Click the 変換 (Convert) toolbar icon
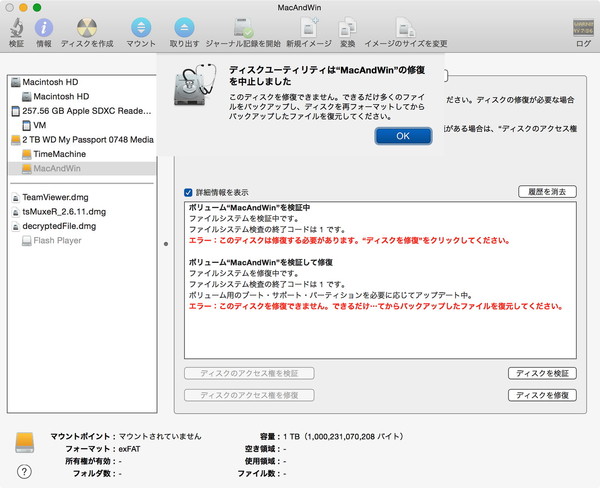 tap(347, 28)
